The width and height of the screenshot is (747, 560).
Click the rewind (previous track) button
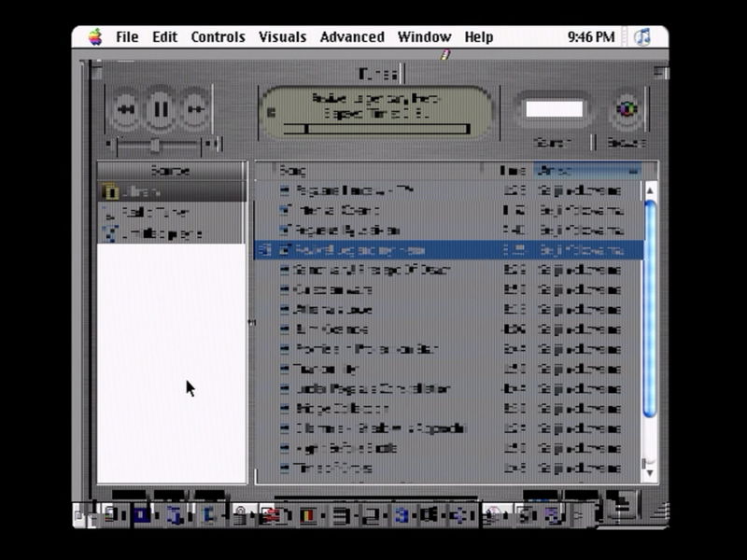(x=126, y=110)
